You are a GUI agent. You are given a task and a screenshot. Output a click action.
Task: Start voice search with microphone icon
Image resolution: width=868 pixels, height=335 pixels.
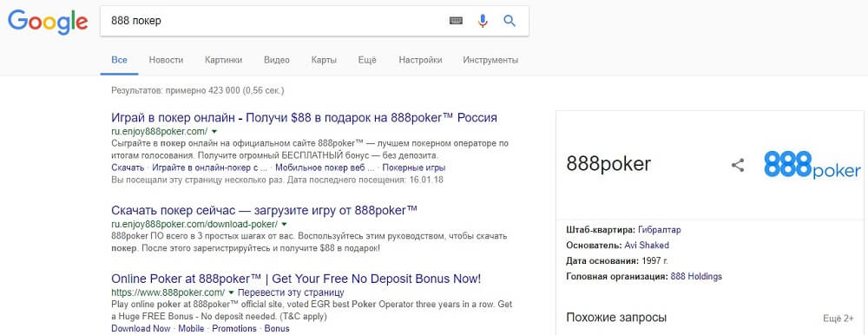click(483, 21)
